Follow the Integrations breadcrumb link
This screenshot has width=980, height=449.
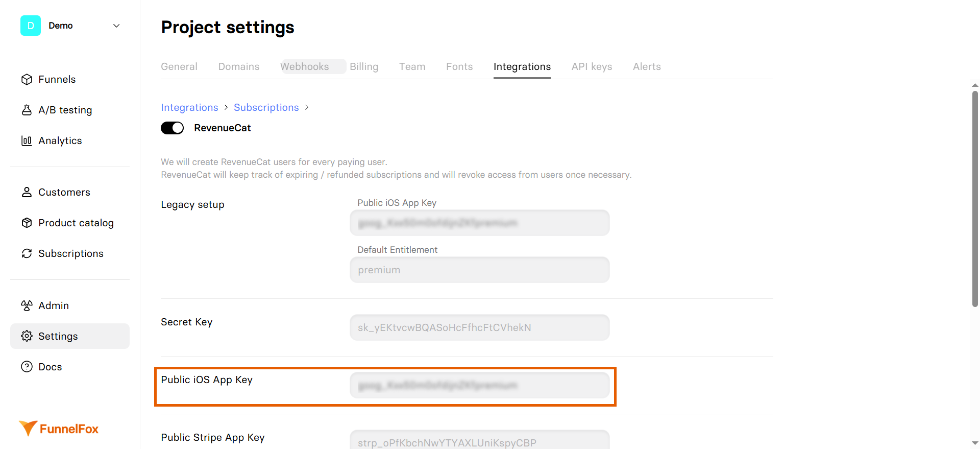pyautogui.click(x=189, y=107)
